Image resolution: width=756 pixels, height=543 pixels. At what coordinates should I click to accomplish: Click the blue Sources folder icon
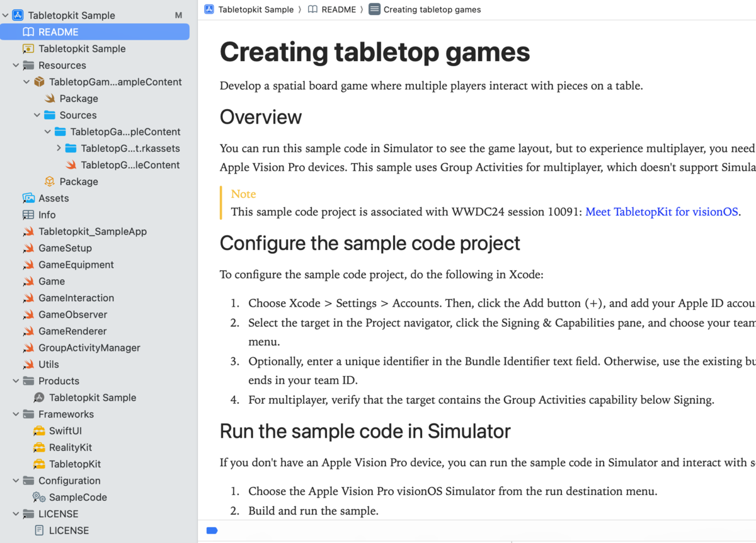(49, 115)
